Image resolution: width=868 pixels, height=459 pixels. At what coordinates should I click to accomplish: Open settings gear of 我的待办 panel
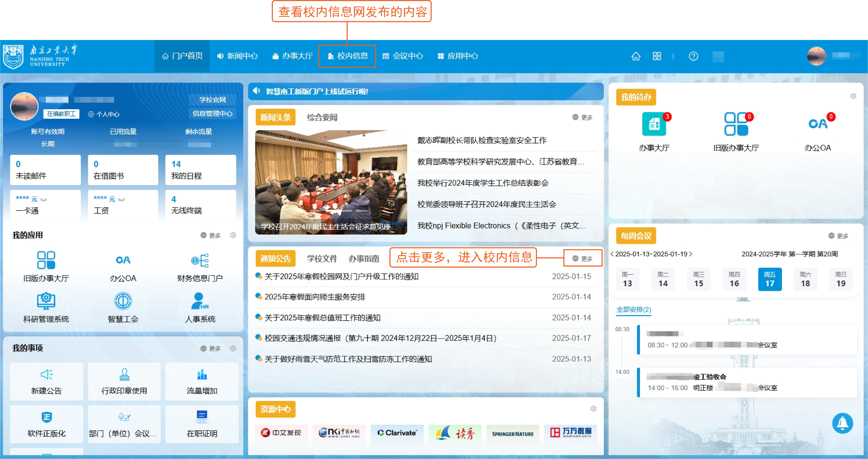(x=853, y=96)
